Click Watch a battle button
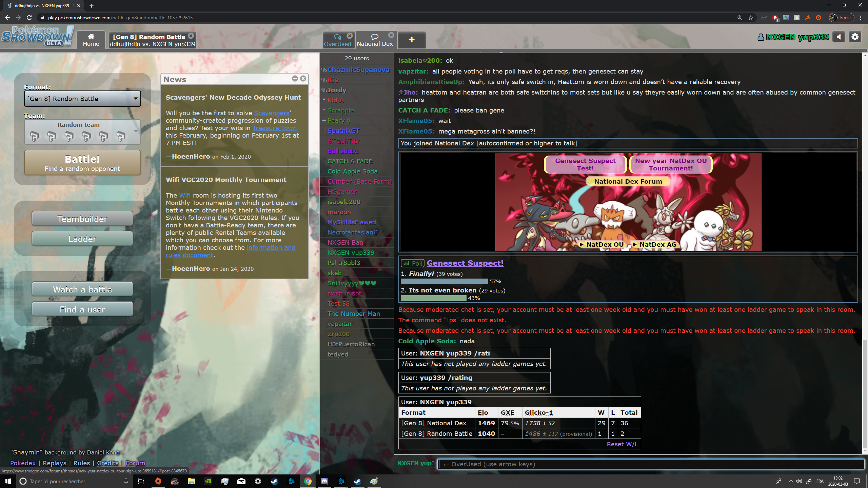Viewport: 868px width, 488px height. [x=82, y=289]
